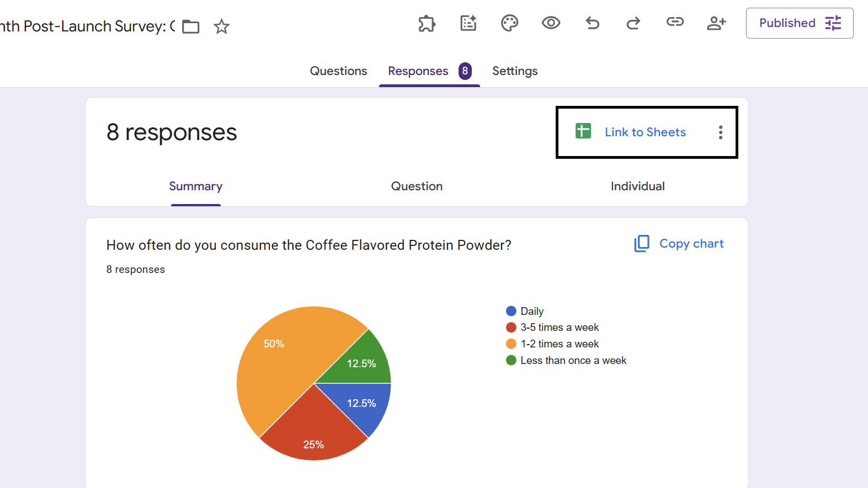Preview the form with eye icon
This screenshot has height=488, width=868.
[x=551, y=23]
